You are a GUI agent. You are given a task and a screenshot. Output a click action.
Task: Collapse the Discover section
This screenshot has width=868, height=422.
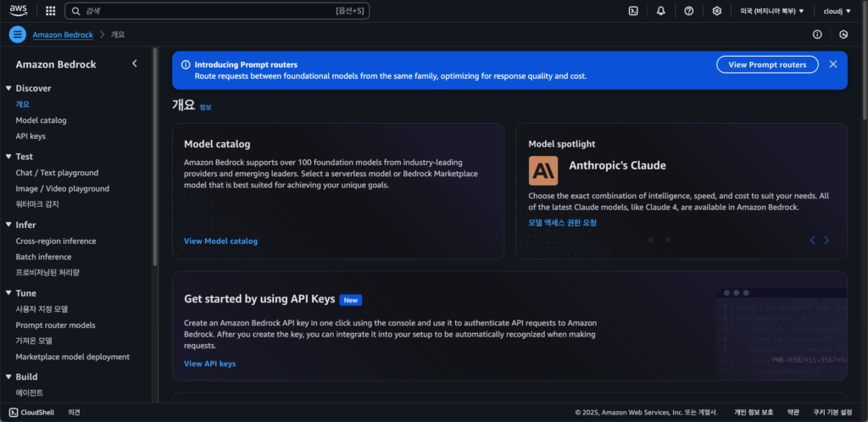(x=8, y=88)
